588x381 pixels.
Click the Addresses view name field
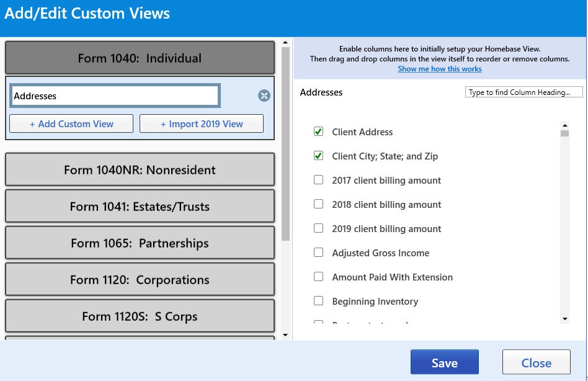click(x=115, y=96)
